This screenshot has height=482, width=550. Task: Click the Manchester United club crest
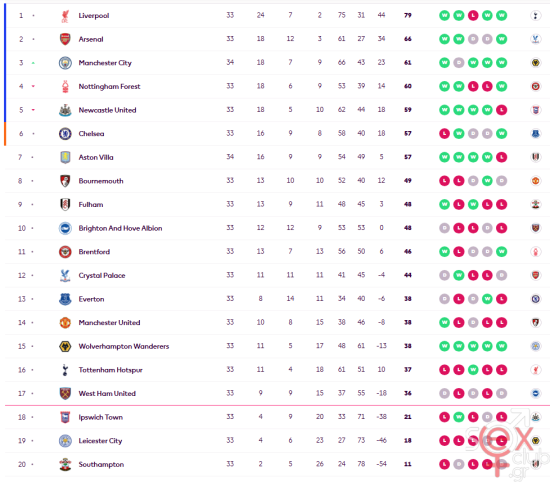65,322
